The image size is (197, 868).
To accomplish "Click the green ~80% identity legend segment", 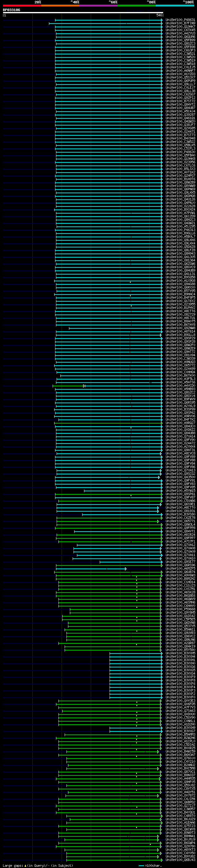I will click(x=137, y=6).
